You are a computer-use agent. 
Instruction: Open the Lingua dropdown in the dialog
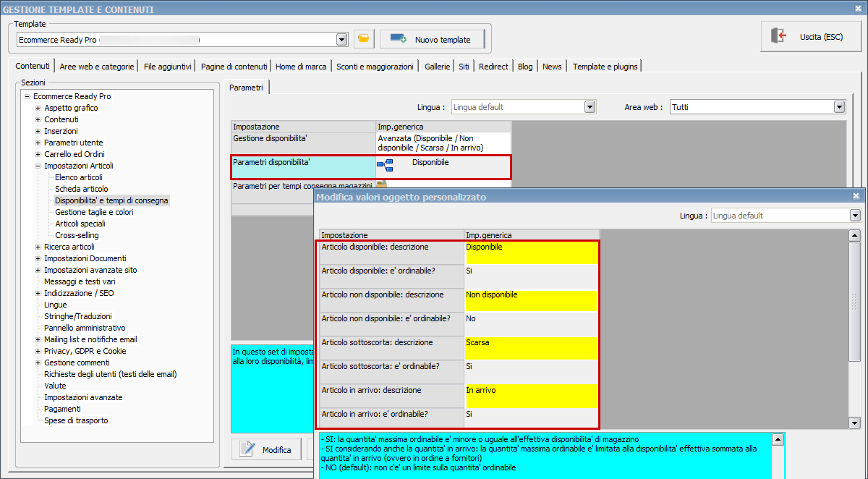pyautogui.click(x=855, y=216)
